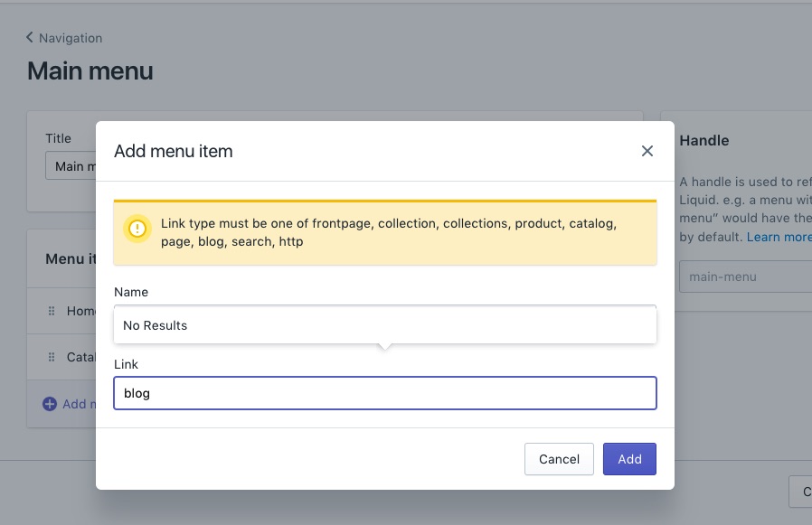Grab the drag handle beside Home
The image size is (812, 525).
(x=52, y=311)
